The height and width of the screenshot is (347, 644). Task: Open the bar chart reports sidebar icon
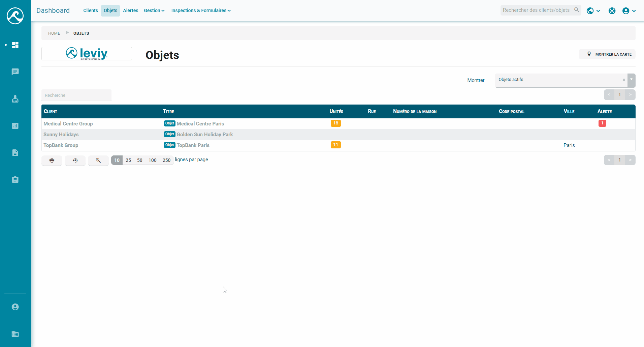pos(15,126)
